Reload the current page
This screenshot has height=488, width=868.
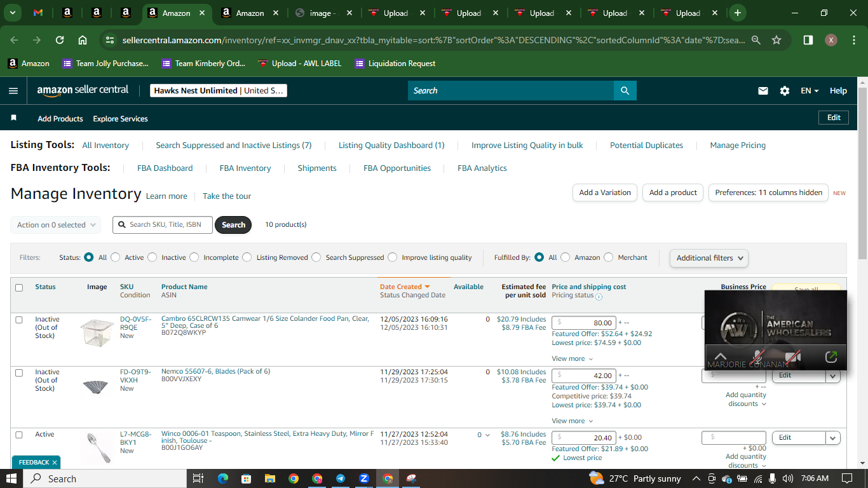point(60,40)
